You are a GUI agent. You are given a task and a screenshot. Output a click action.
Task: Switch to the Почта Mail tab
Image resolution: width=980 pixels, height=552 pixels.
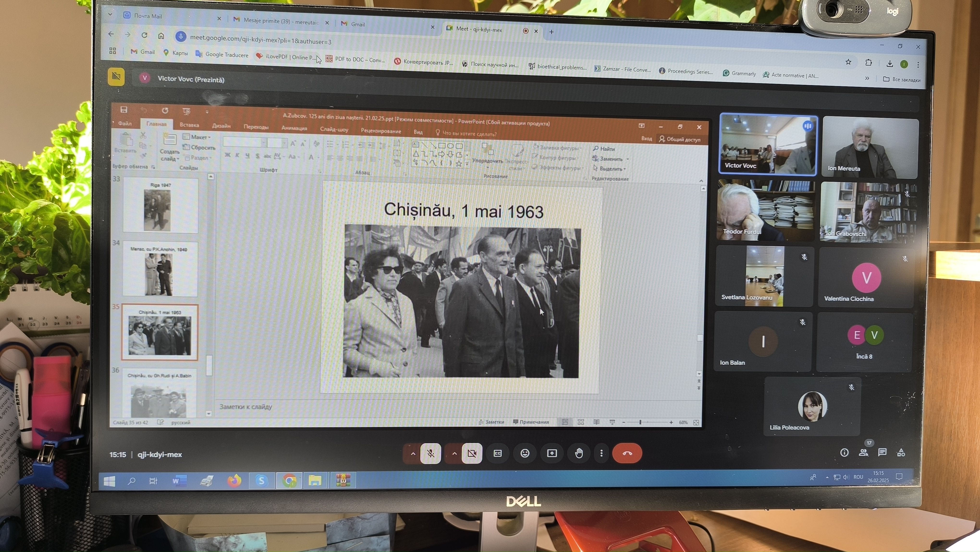tap(148, 16)
